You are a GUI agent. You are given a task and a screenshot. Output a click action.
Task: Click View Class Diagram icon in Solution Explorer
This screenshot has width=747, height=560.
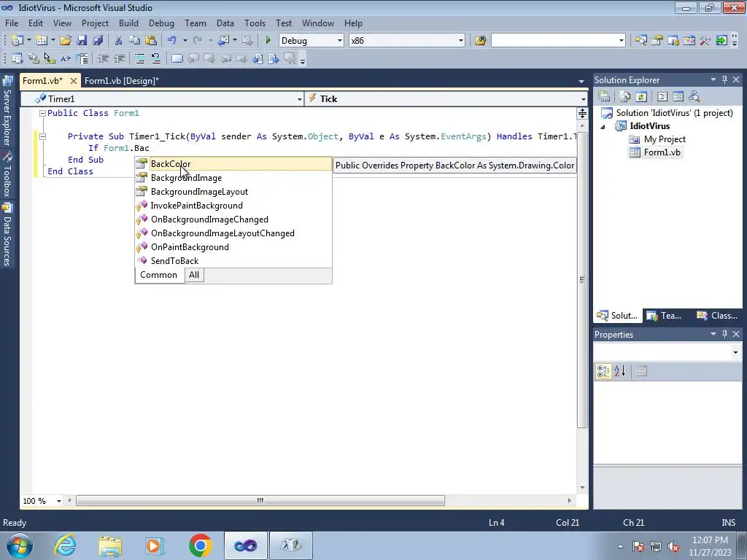tap(694, 97)
